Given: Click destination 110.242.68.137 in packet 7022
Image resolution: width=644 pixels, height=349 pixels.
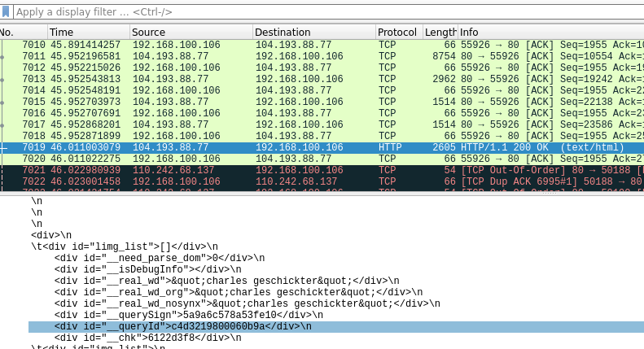Looking at the screenshot, I should click(x=296, y=182).
